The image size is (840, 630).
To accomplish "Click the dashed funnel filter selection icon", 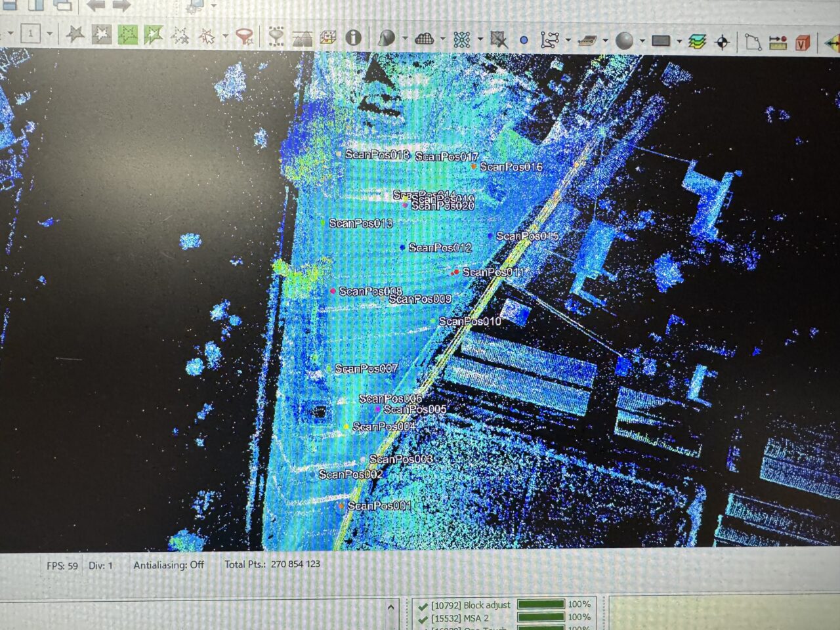I will point(277,37).
